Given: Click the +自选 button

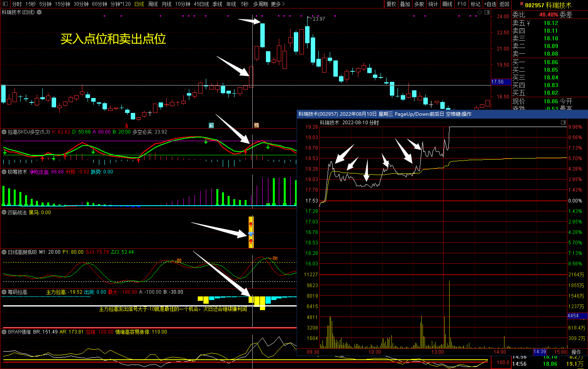Looking at the screenshot, I should coord(490,4).
